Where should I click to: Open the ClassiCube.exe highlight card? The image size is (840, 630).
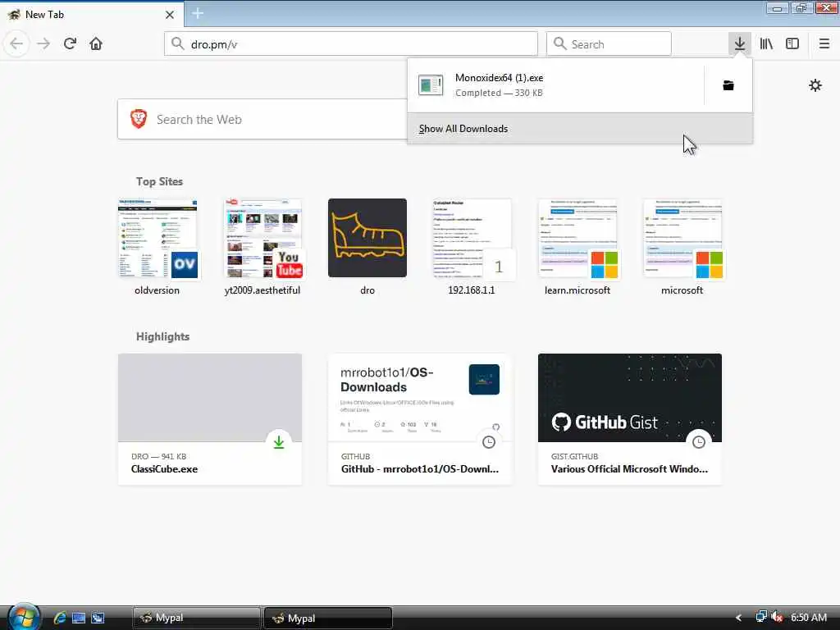210,419
